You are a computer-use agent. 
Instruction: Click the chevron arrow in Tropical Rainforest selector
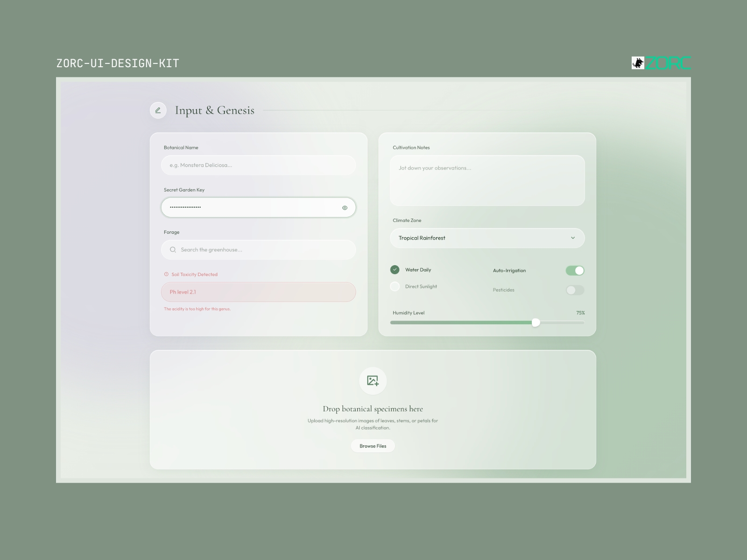click(x=573, y=238)
